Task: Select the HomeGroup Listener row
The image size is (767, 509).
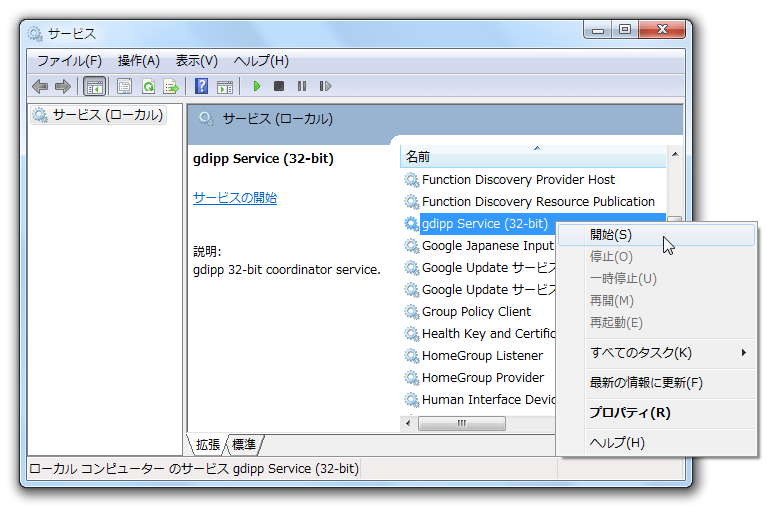Action: pyautogui.click(x=479, y=356)
